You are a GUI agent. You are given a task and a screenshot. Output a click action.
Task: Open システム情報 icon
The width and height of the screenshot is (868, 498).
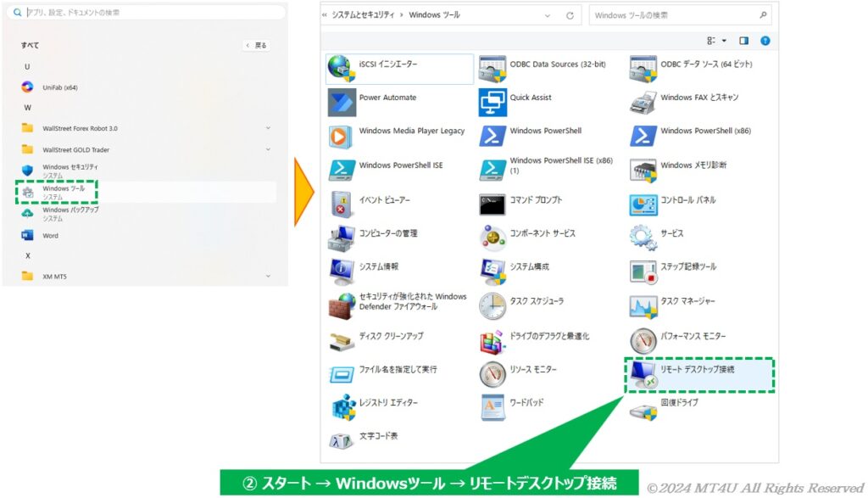coord(342,272)
